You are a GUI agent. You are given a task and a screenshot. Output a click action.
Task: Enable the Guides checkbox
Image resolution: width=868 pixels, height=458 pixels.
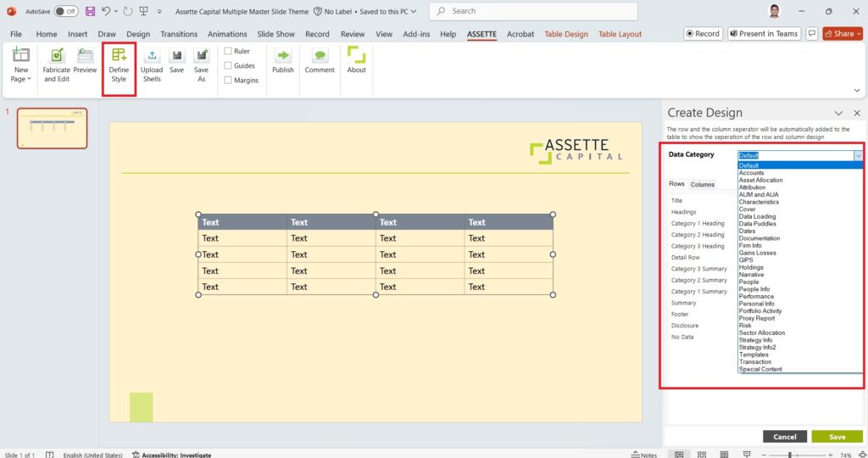click(227, 65)
